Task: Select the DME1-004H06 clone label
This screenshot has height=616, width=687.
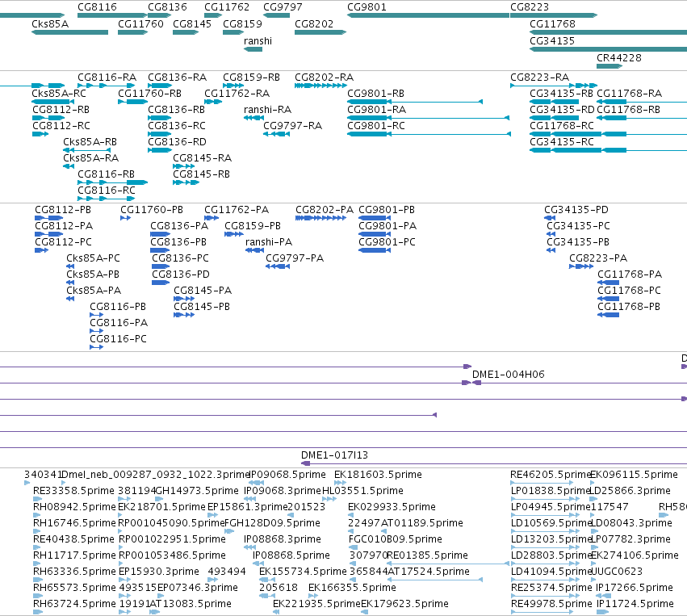Action: 509,375
